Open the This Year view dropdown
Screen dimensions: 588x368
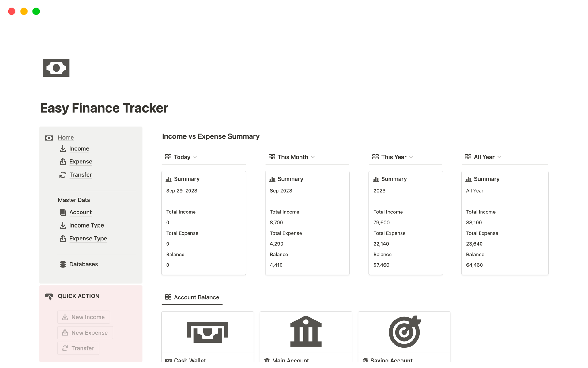411,157
